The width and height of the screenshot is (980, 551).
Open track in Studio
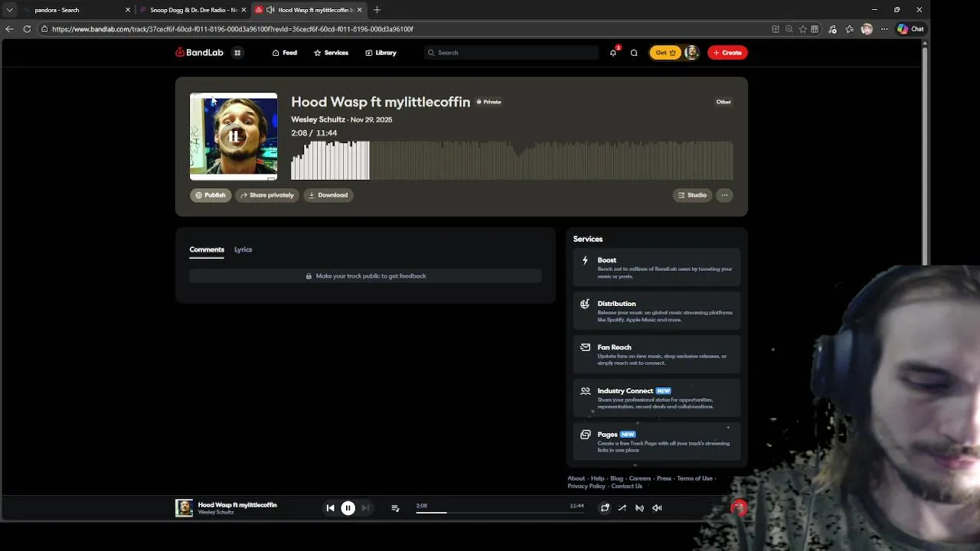click(x=692, y=195)
